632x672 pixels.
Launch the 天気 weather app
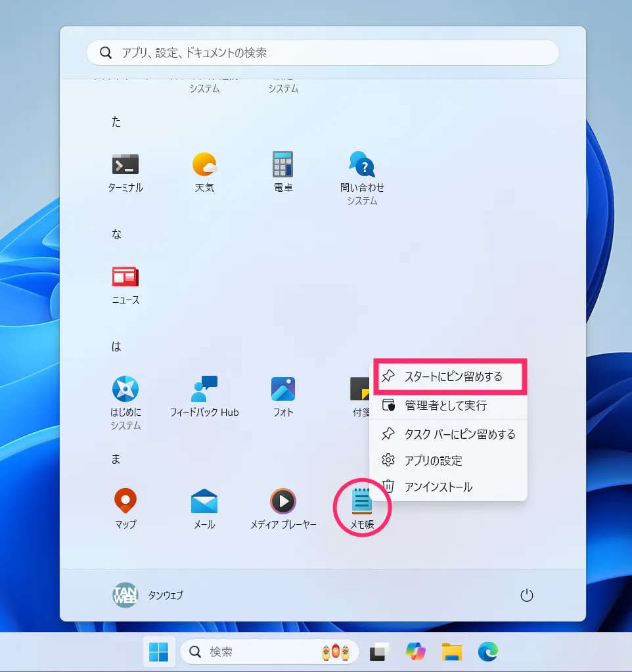(x=204, y=172)
